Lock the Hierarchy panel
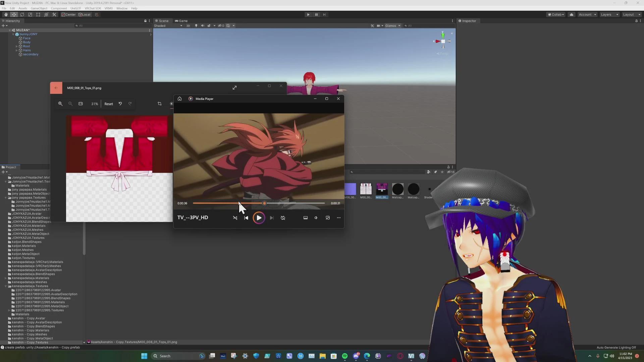Screen dimensions: 644x362 point(145,21)
